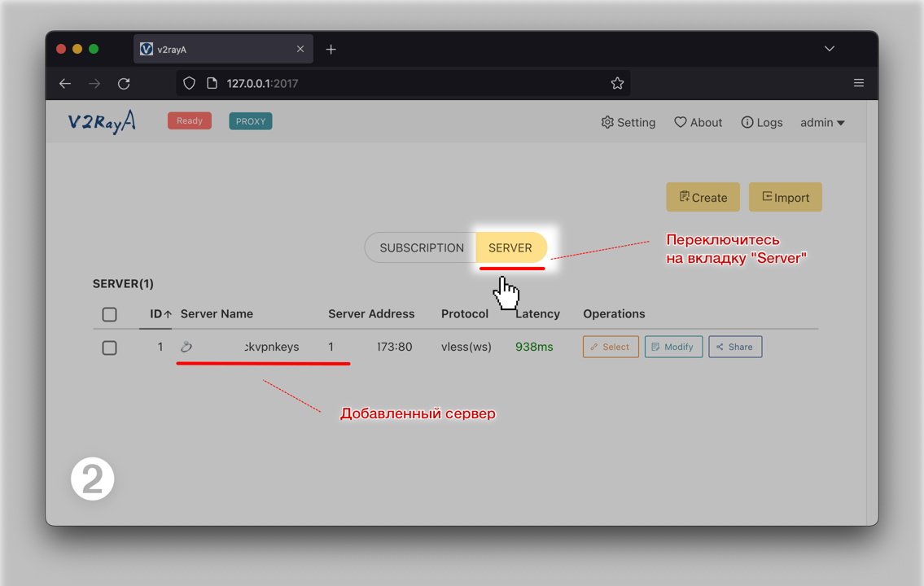Click the Ready status badge
Screen dimensions: 924x586
click(x=190, y=121)
